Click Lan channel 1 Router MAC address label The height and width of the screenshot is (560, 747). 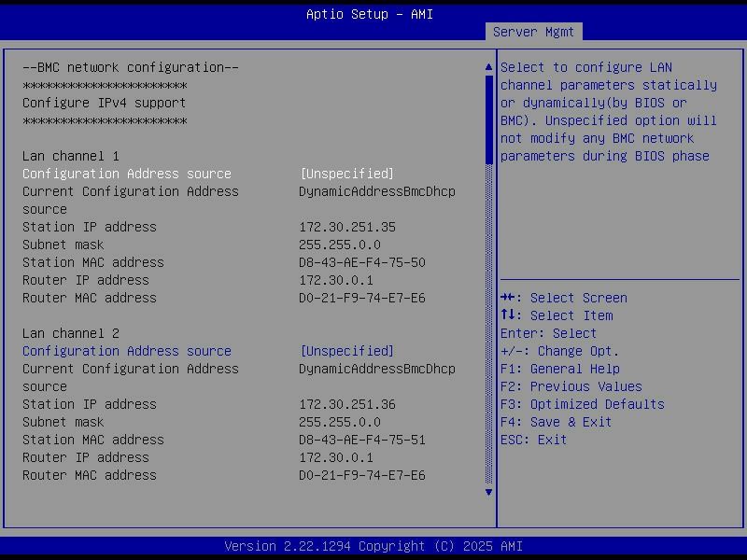tap(90, 298)
